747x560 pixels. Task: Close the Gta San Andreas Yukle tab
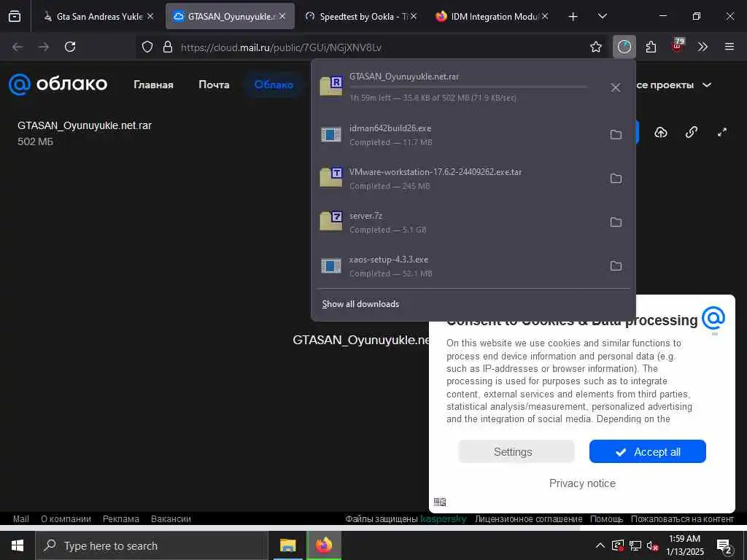point(150,16)
